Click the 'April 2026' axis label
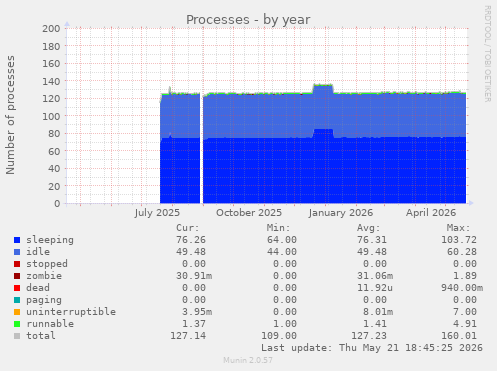497x371 pixels. tap(431, 213)
